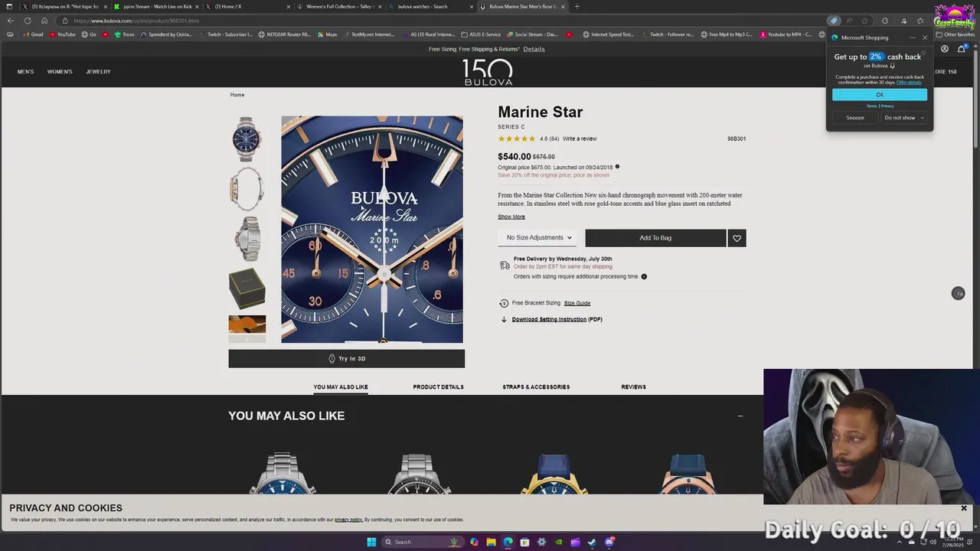Click browser refresh button
This screenshot has height=551, width=980.
click(x=28, y=21)
